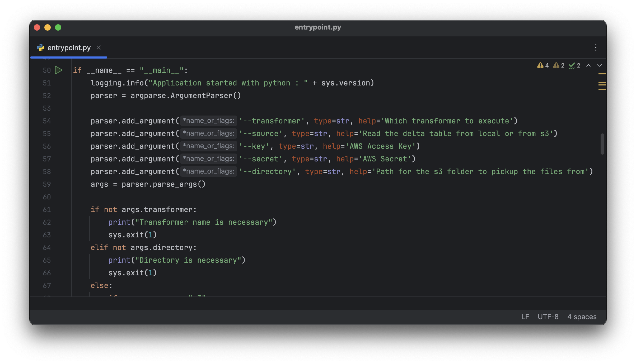636x364 pixels.
Task: Run script using green gutter arrow
Action: click(58, 70)
